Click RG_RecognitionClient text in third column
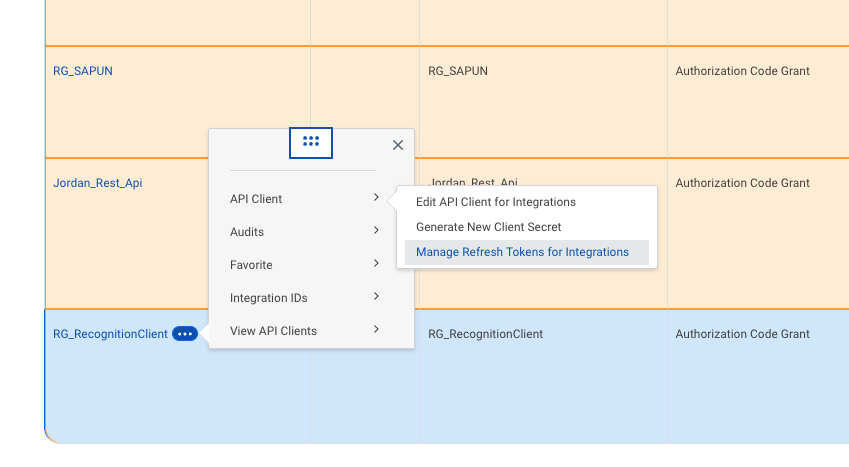Viewport: 849px width, 467px height. click(x=485, y=334)
